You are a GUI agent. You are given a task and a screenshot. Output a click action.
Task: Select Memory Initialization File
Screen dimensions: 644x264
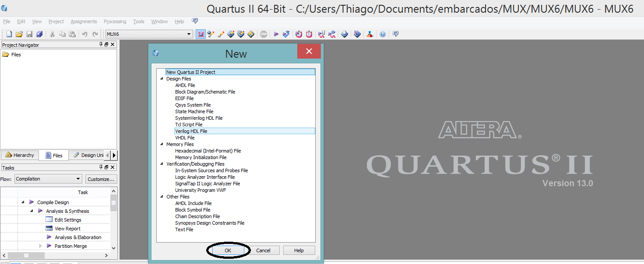(x=201, y=157)
